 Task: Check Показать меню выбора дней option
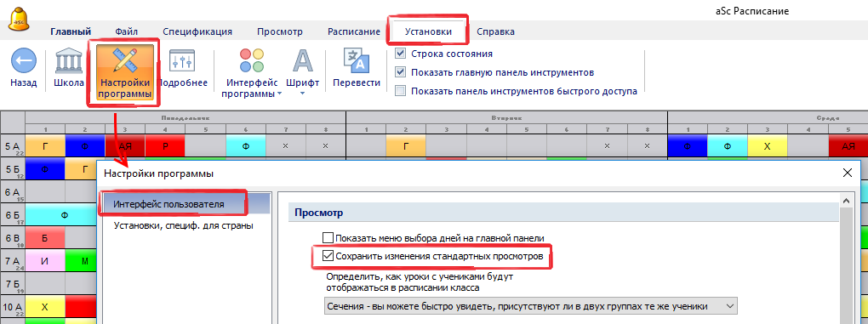(x=328, y=238)
